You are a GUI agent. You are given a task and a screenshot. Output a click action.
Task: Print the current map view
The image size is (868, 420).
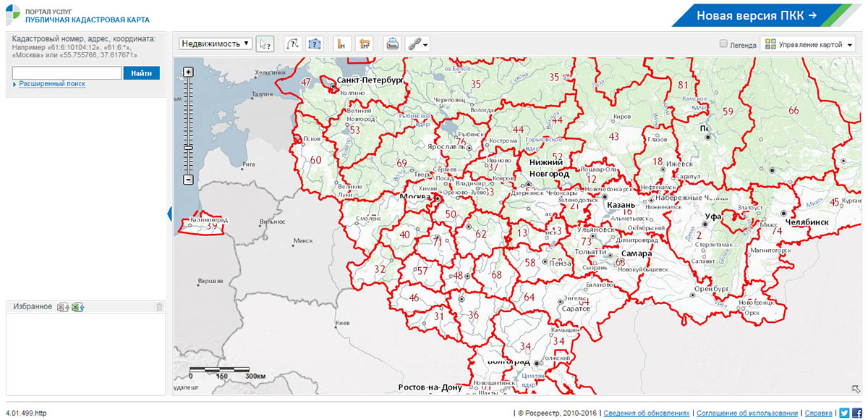coord(391,43)
